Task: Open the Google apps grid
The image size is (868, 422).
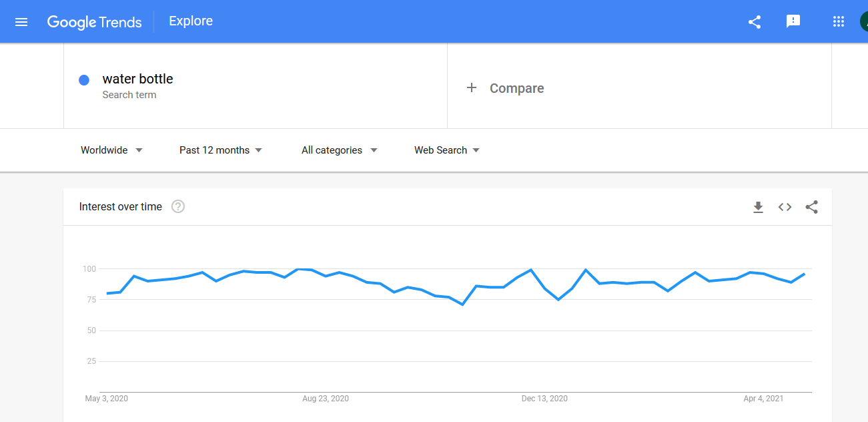Action: coord(839,21)
